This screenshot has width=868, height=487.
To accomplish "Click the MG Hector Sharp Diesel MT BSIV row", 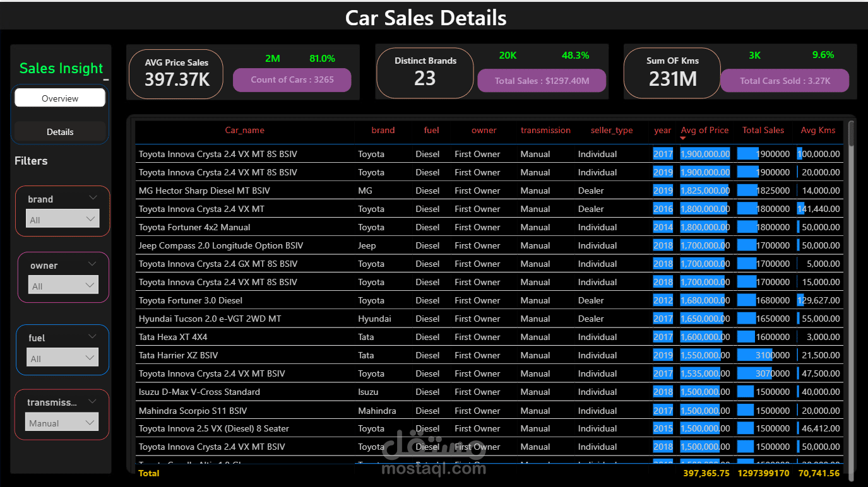I will 489,190.
